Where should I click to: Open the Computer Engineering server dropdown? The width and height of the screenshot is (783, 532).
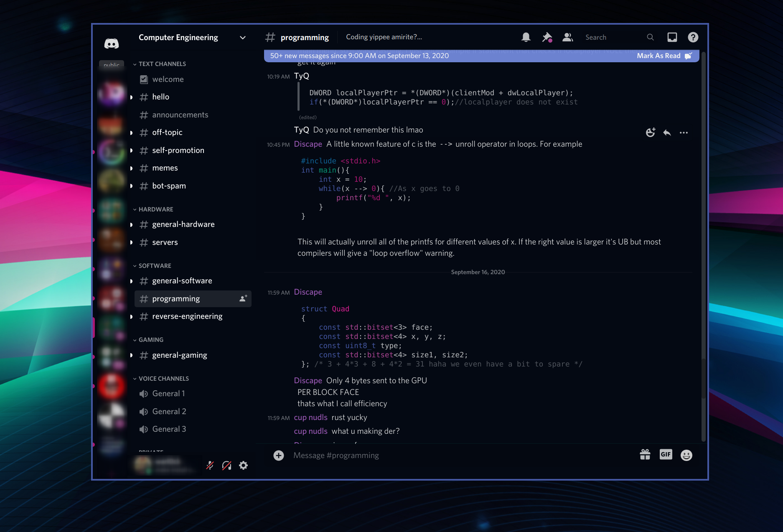coord(242,37)
